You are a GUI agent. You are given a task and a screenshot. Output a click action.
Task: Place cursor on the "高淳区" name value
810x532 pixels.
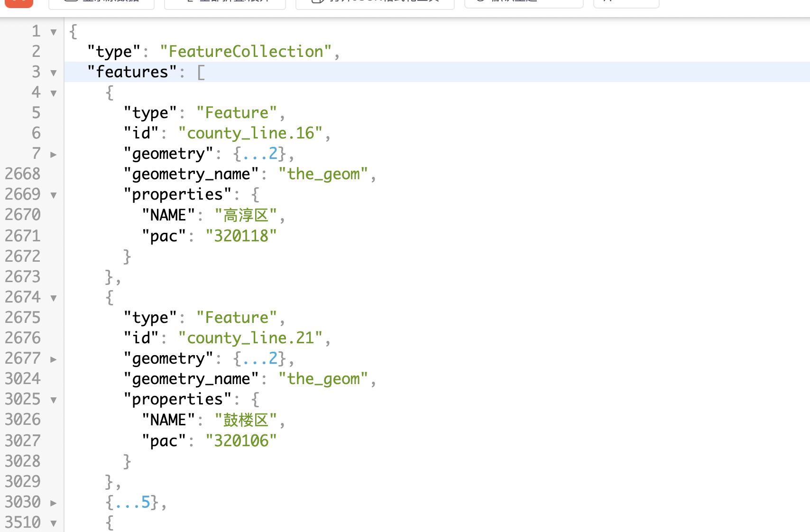tap(246, 215)
